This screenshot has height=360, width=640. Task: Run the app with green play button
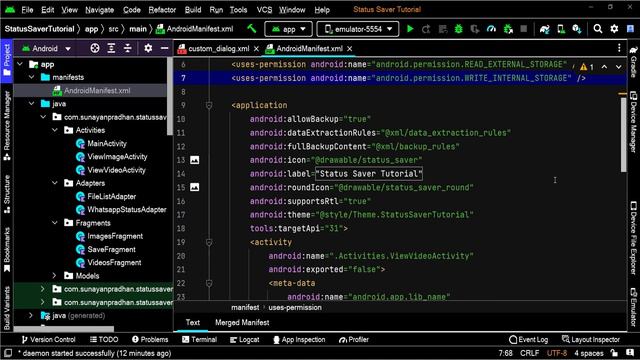coord(410,29)
